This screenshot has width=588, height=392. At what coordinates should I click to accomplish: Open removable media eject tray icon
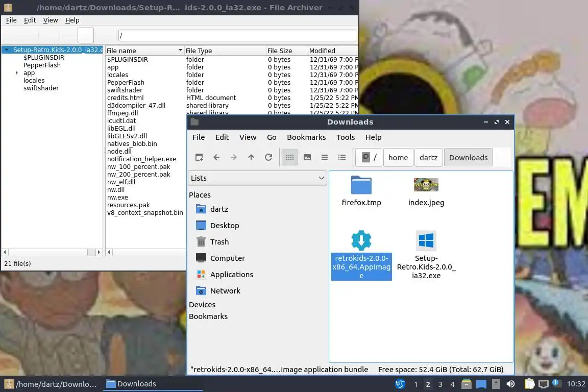point(496,384)
